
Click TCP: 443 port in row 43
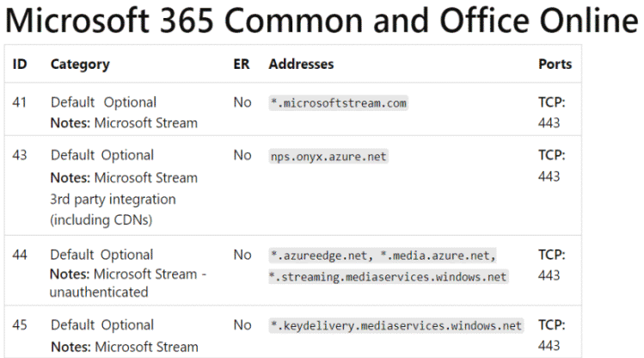[x=552, y=165]
